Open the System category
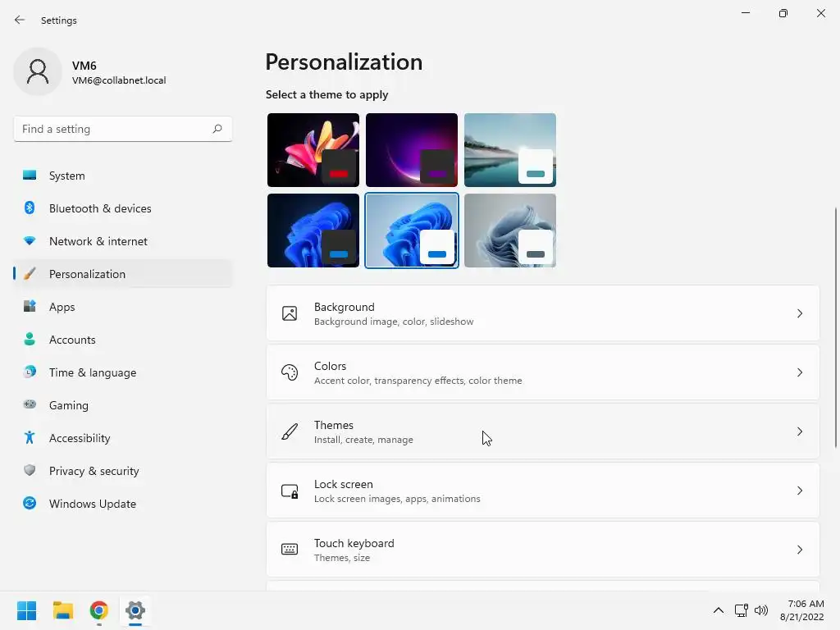 point(123,176)
